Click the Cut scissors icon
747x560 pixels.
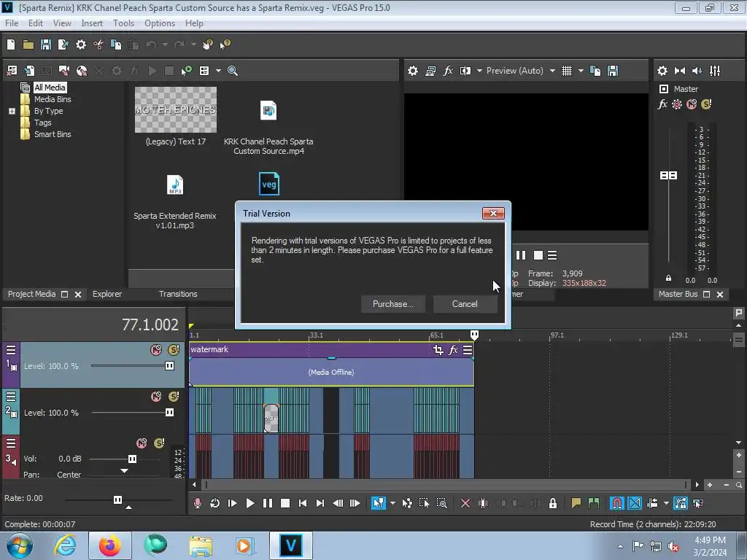[x=98, y=44]
